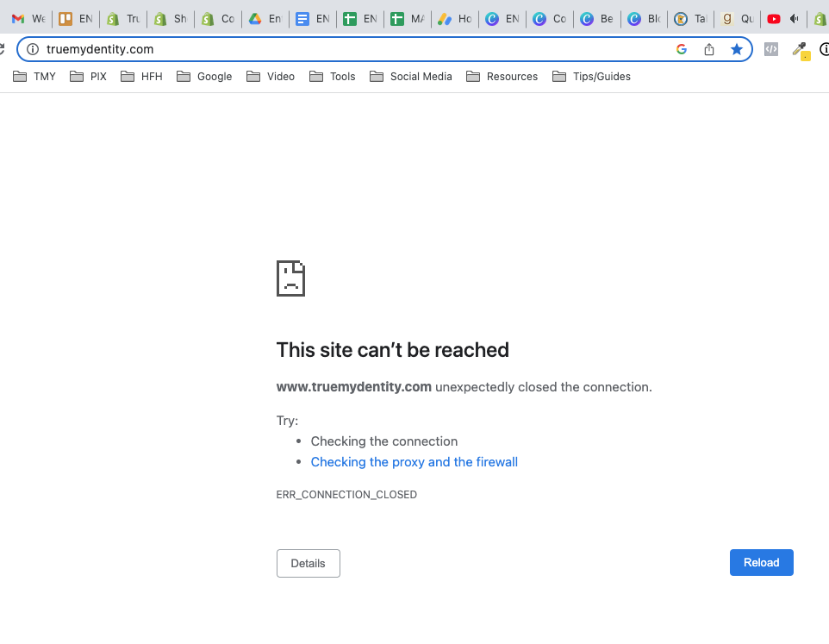Click 'Checking the proxy and the firewall' link
Image resolution: width=829 pixels, height=644 pixels.
click(414, 462)
